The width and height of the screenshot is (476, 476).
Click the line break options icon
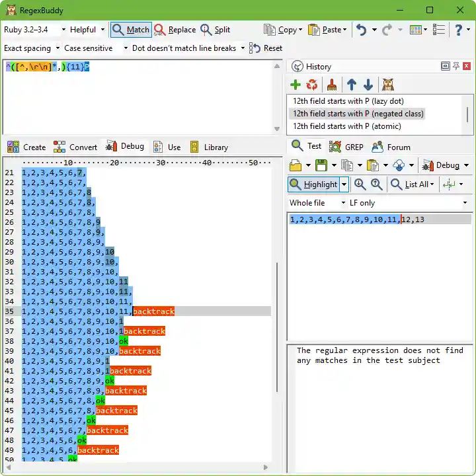tap(449, 184)
